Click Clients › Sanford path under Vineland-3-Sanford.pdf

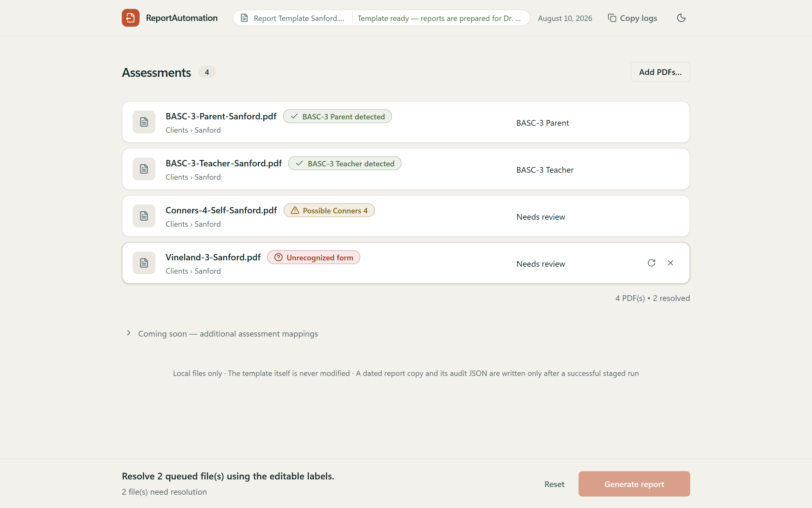[193, 271]
